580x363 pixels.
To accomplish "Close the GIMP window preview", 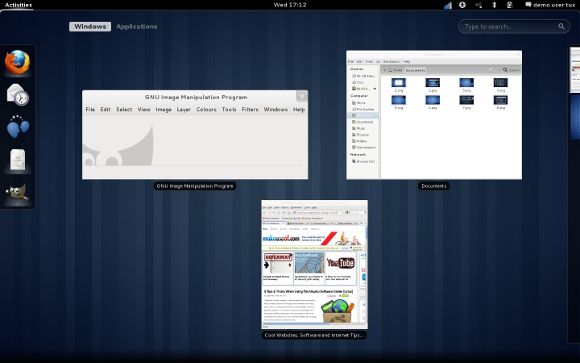I will click(301, 97).
